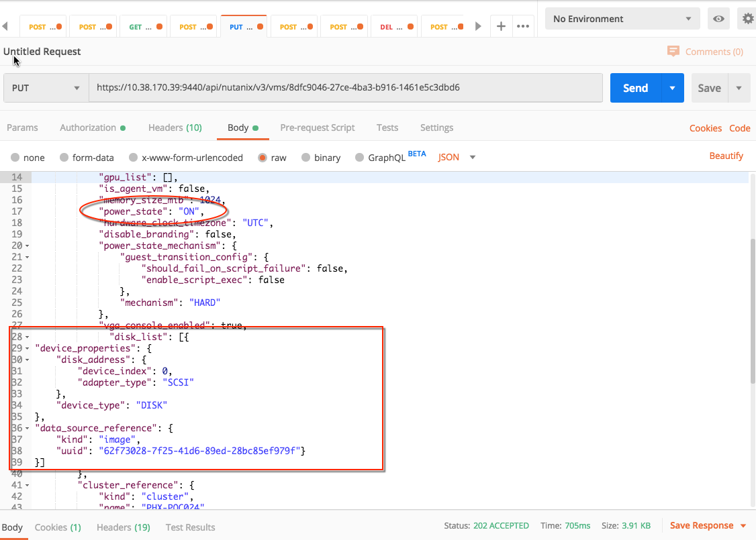Click the editor vertical scrollbar

pos(752,311)
